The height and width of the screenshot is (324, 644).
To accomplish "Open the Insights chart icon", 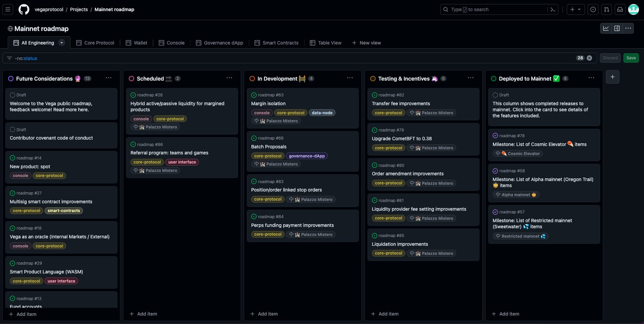I will [x=606, y=28].
